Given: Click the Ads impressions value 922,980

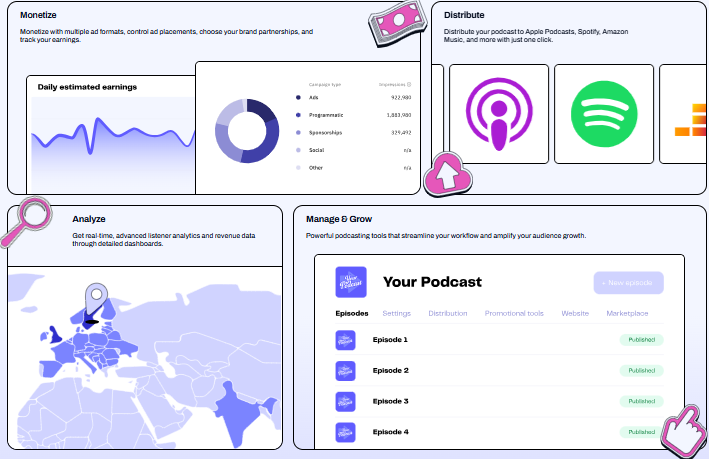Looking at the screenshot, I should (x=401, y=98).
